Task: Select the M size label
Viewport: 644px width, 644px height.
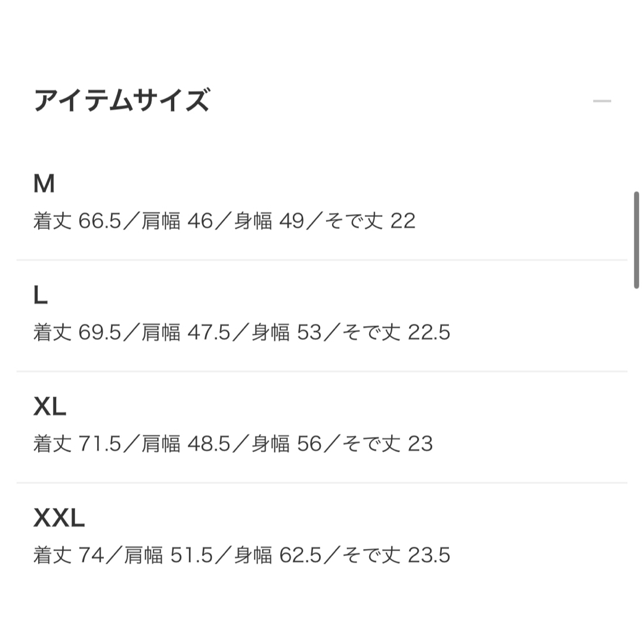Action: (44, 184)
